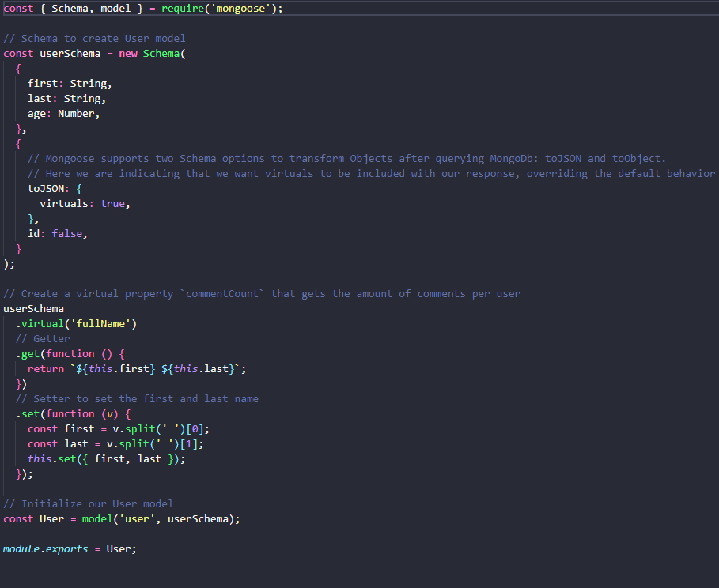
Task: Click the "// Initialize our User model" comment
Action: [88, 504]
